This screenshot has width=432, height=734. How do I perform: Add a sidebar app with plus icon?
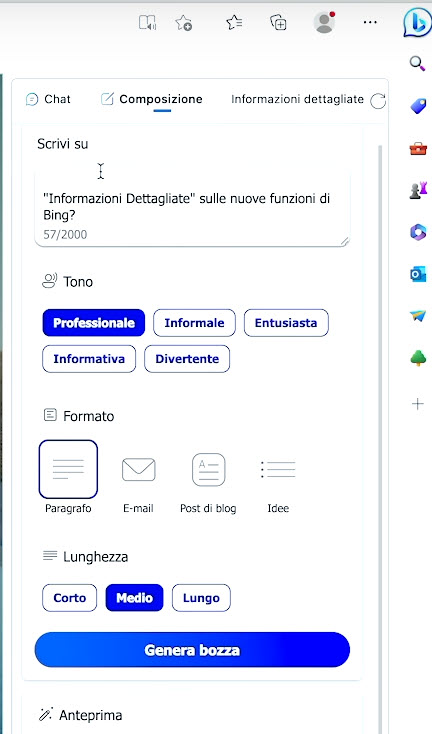(x=417, y=404)
